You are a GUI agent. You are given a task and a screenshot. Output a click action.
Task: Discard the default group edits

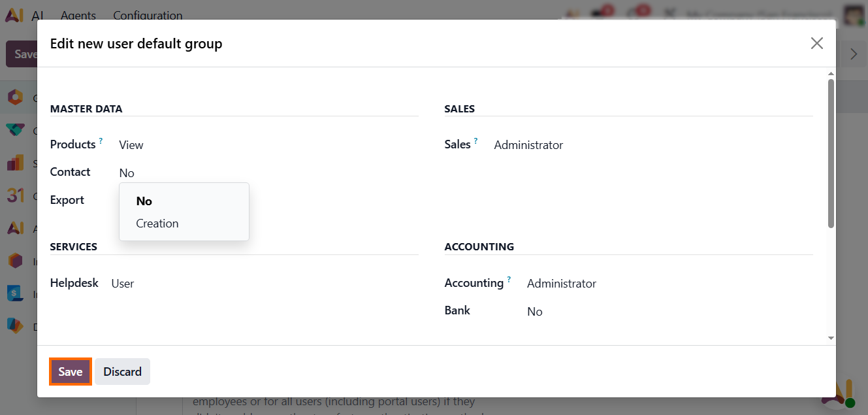122,372
